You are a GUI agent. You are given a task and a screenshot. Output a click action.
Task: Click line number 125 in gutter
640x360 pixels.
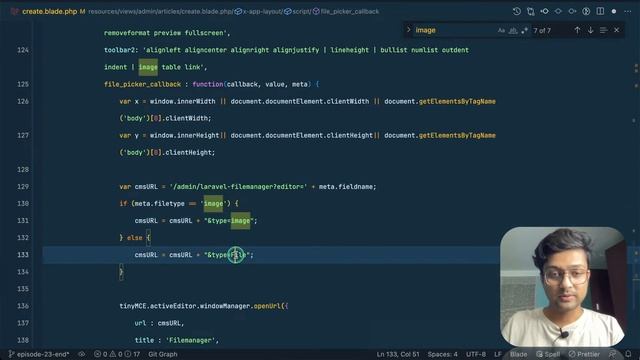tap(23, 84)
